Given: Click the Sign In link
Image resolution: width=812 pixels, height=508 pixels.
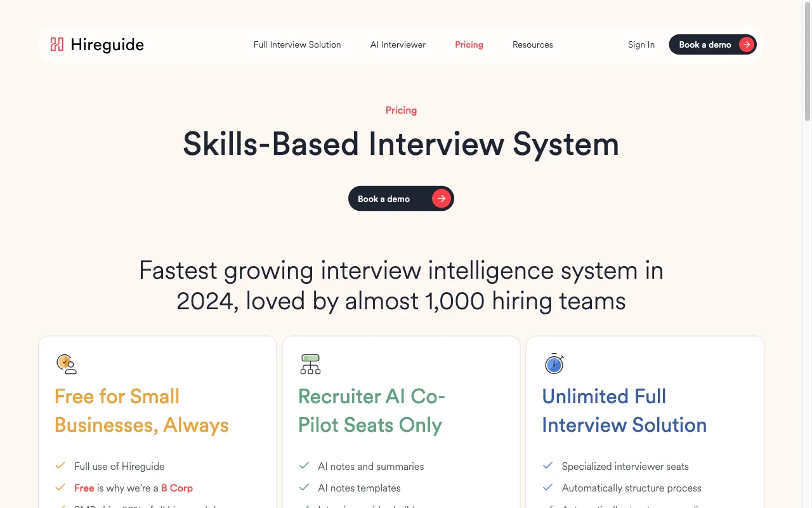Looking at the screenshot, I should tap(641, 44).
